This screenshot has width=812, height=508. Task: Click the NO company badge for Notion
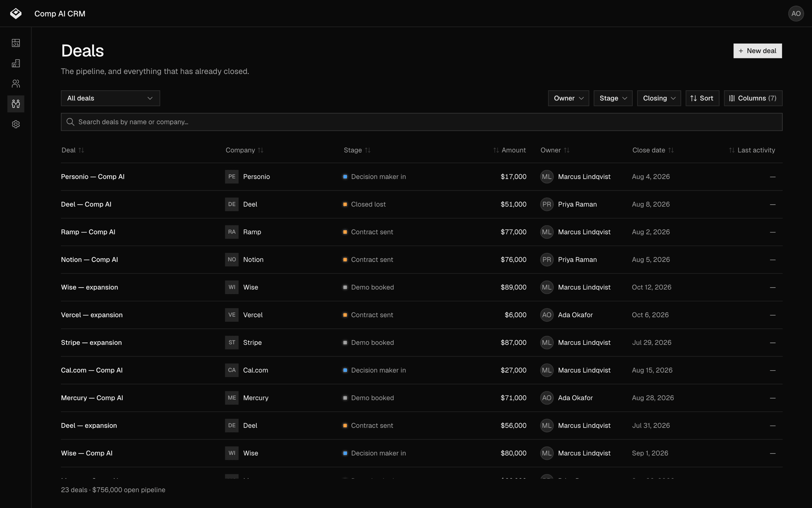[x=232, y=260]
